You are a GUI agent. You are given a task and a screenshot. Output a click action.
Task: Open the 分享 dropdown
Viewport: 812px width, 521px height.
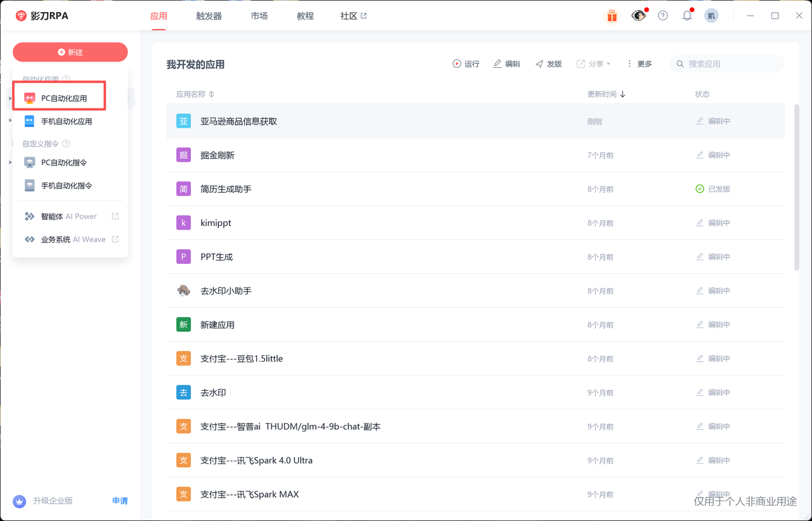click(593, 64)
